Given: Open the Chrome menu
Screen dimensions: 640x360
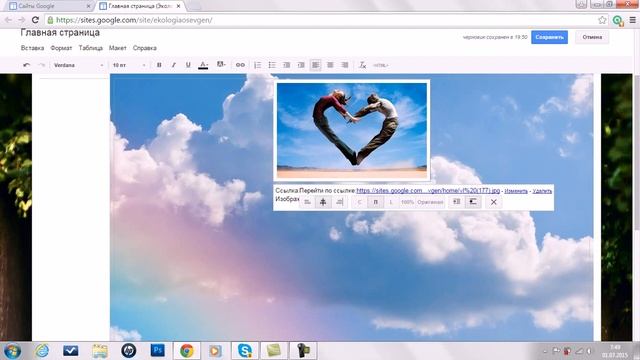Looking at the screenshot, I should coord(632,20).
